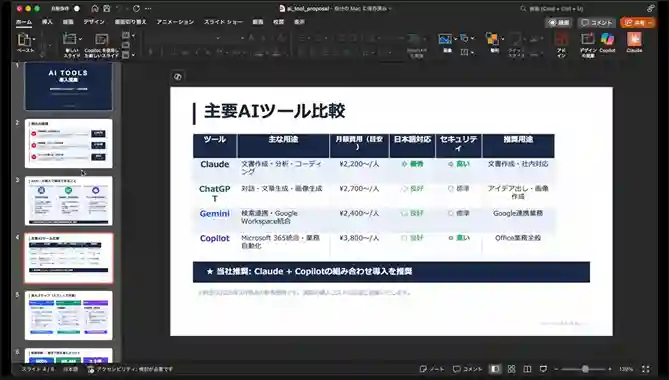
Task: Click the Undo arrow icon
Action: click(119, 9)
